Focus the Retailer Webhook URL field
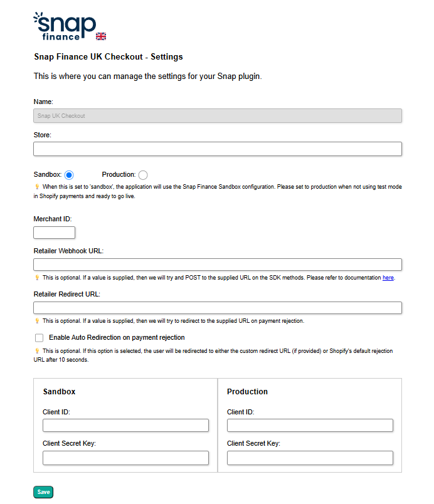Image resolution: width=434 pixels, height=504 pixels. click(218, 265)
